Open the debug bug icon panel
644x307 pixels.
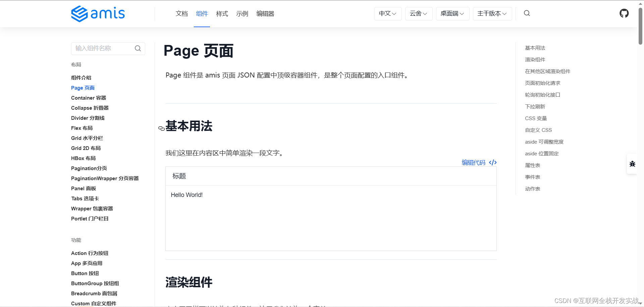tap(632, 164)
